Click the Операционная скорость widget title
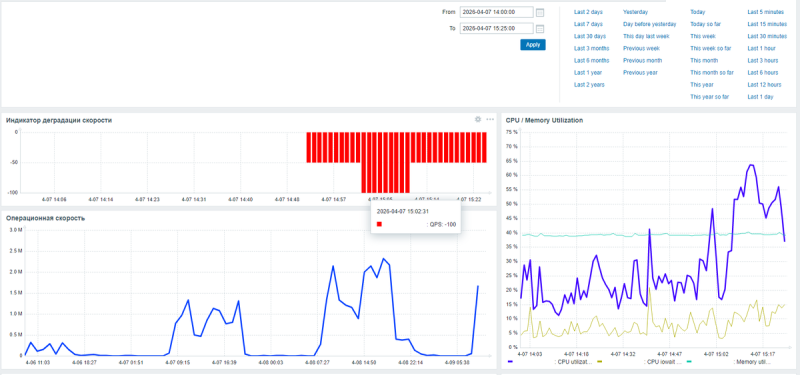Image resolution: width=800 pixels, height=375 pixels. tap(45, 218)
